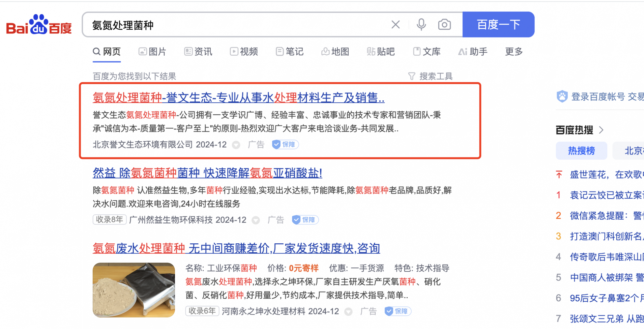644x329 pixels.
Task: Click the 保障 badge on the 永之坤 result
Action: [398, 311]
